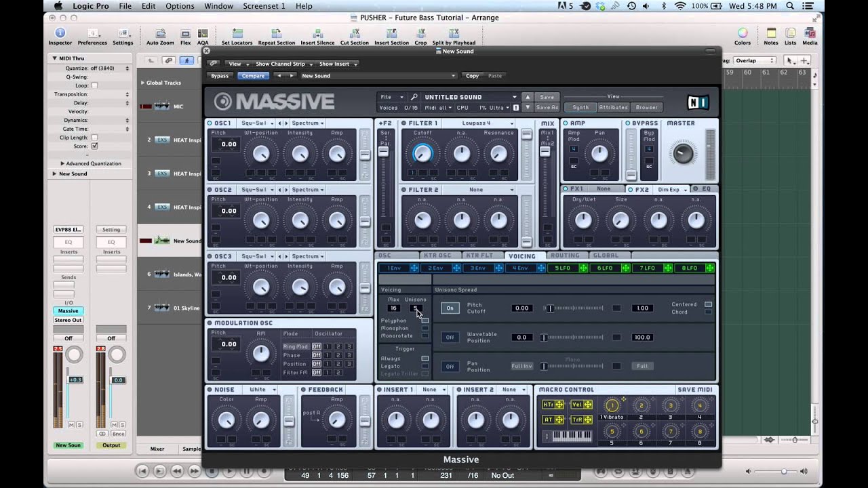Screen dimensions: 868x488
Task: Click the Compare button
Action: coord(253,76)
